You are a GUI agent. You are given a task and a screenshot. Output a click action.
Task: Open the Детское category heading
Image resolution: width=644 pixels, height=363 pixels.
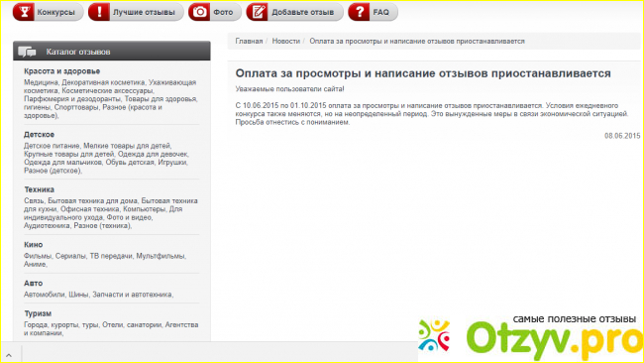[39, 135]
